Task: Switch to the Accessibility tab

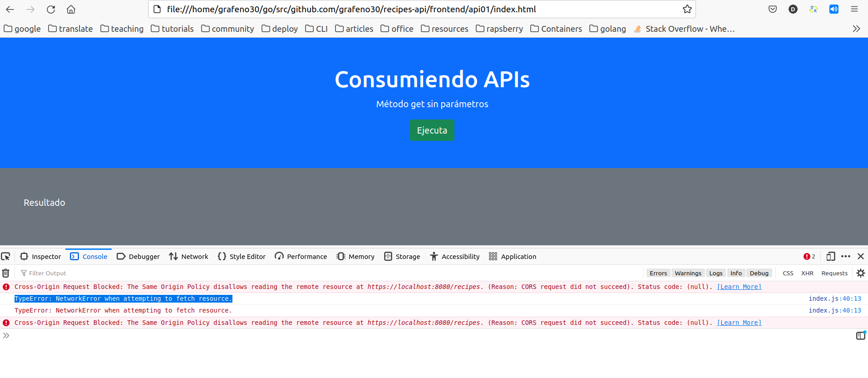Action: pyautogui.click(x=454, y=257)
